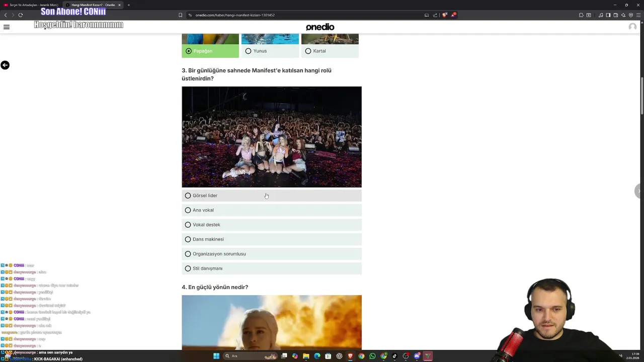Open the Onedio hamburger menu

(x=7, y=27)
